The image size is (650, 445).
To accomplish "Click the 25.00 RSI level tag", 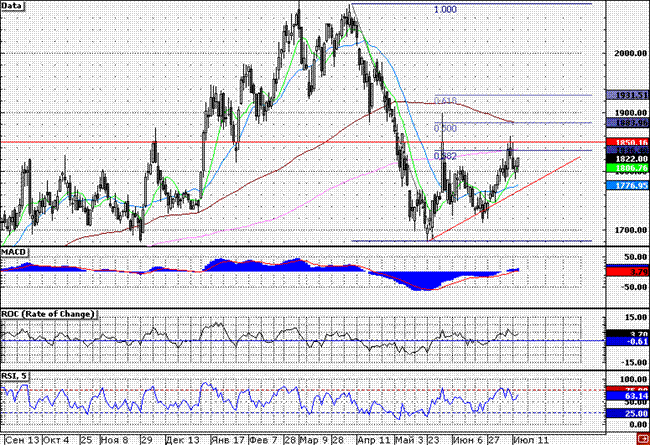I will (633, 413).
